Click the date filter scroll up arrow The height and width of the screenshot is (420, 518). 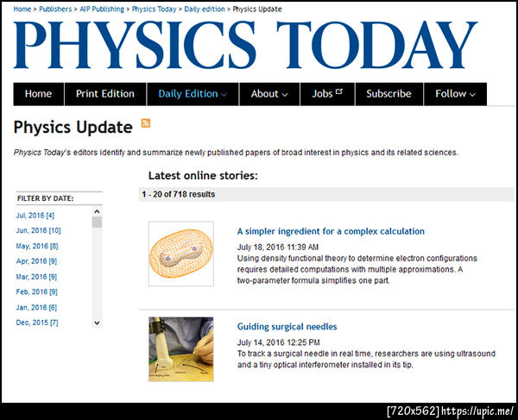[97, 211]
